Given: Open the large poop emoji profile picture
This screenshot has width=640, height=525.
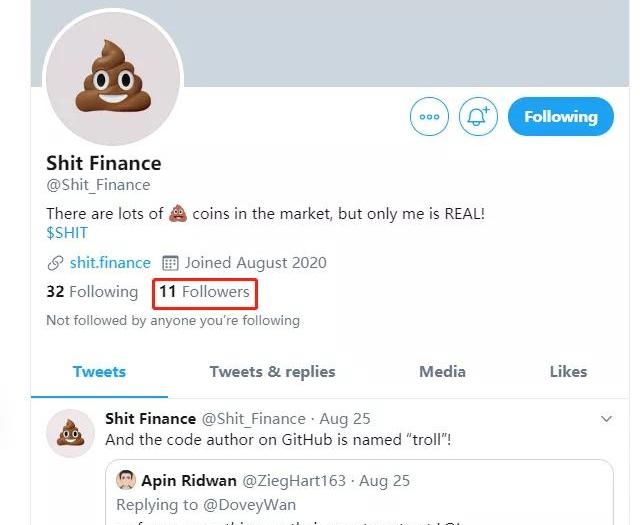Looking at the screenshot, I should coord(113,78).
